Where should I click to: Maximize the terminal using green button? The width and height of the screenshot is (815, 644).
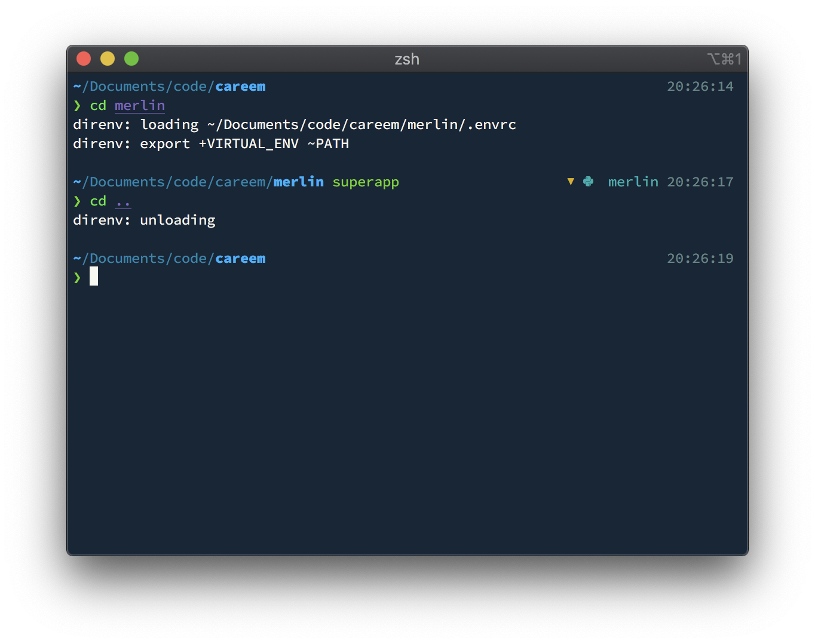[x=131, y=59]
